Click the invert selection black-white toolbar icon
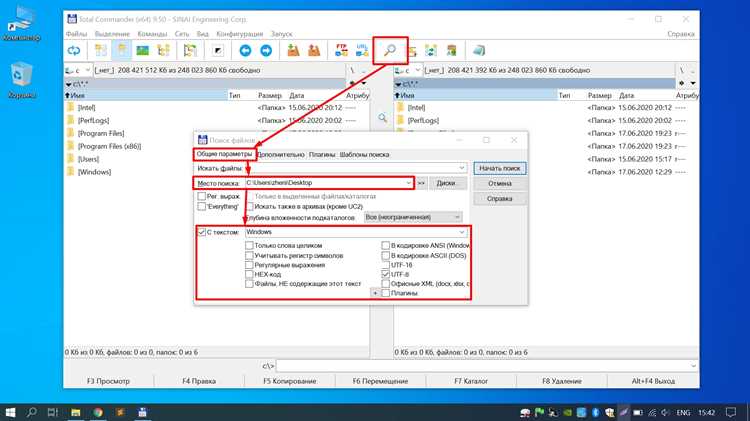This screenshot has height=421, width=750. pos(218,50)
